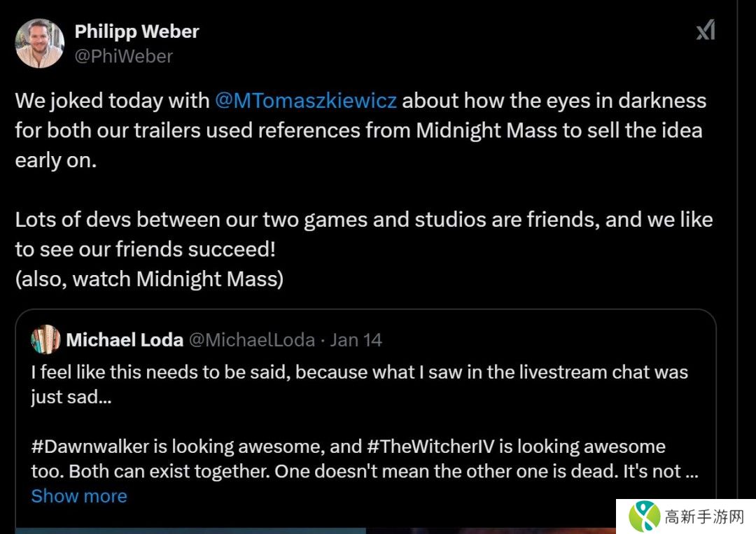Open Philipp Weber's profile picture

click(x=40, y=43)
